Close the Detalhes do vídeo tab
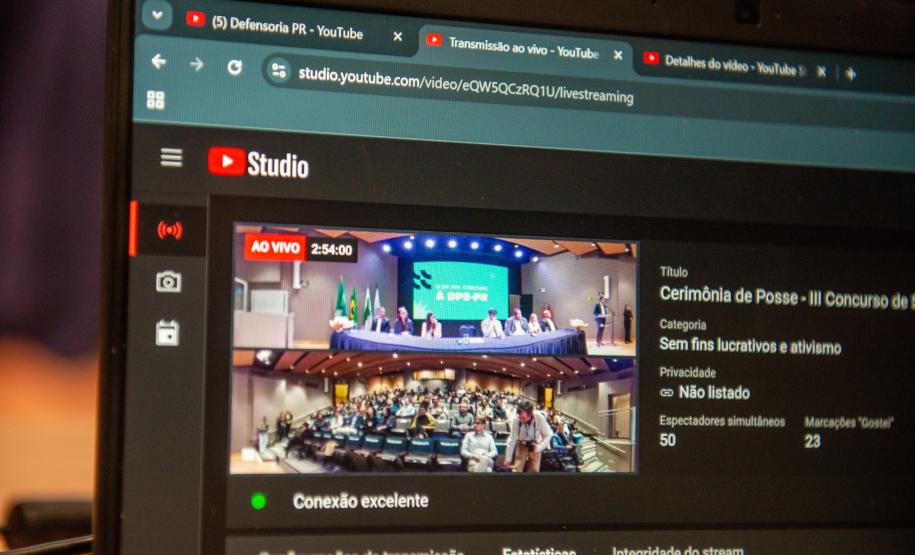The image size is (915, 555). [x=821, y=72]
